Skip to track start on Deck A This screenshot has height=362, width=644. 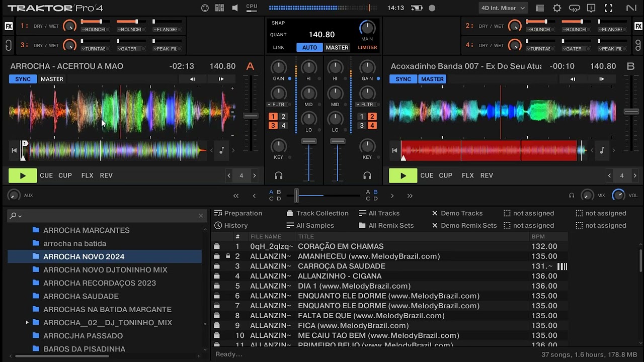click(14, 150)
